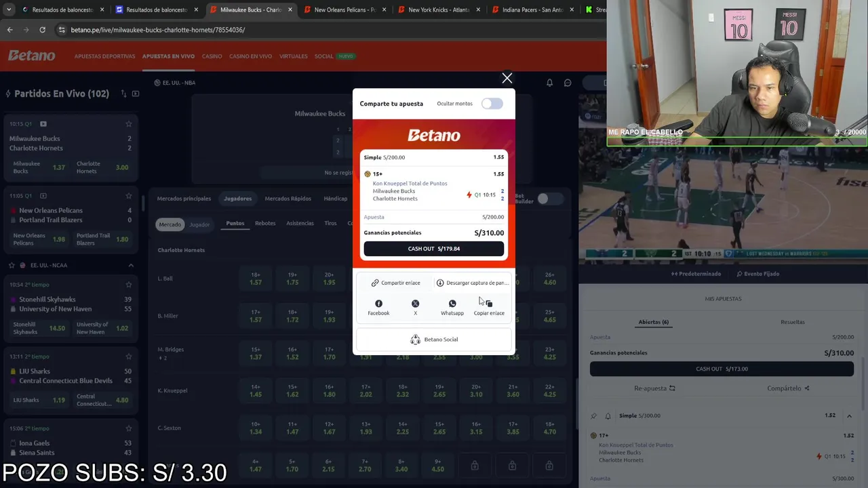Image resolution: width=868 pixels, height=488 pixels.
Task: Click the sort icon beside Partidos En Vivo
Action: pyautogui.click(x=123, y=94)
